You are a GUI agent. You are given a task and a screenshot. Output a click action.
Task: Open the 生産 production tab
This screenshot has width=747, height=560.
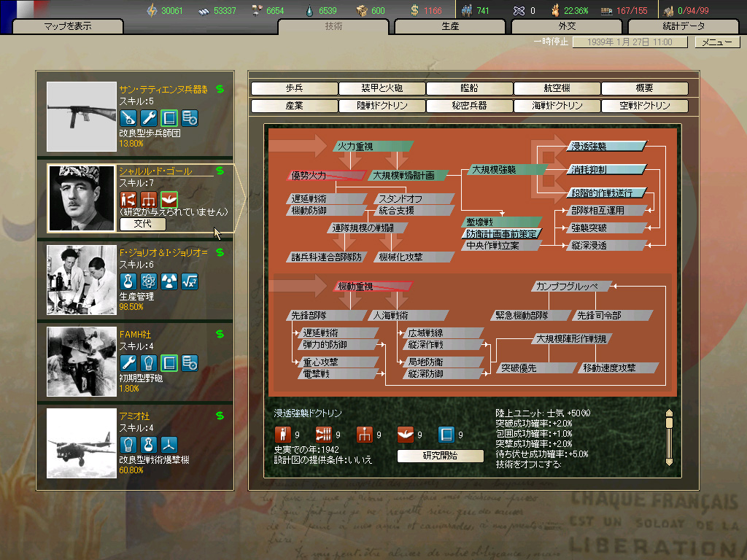coord(450,27)
